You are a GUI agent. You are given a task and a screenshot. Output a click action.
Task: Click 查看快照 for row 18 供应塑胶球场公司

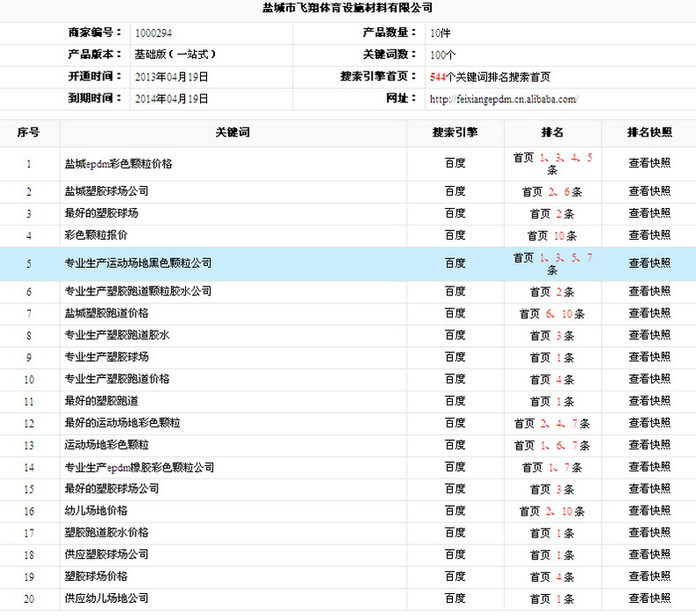649,554
